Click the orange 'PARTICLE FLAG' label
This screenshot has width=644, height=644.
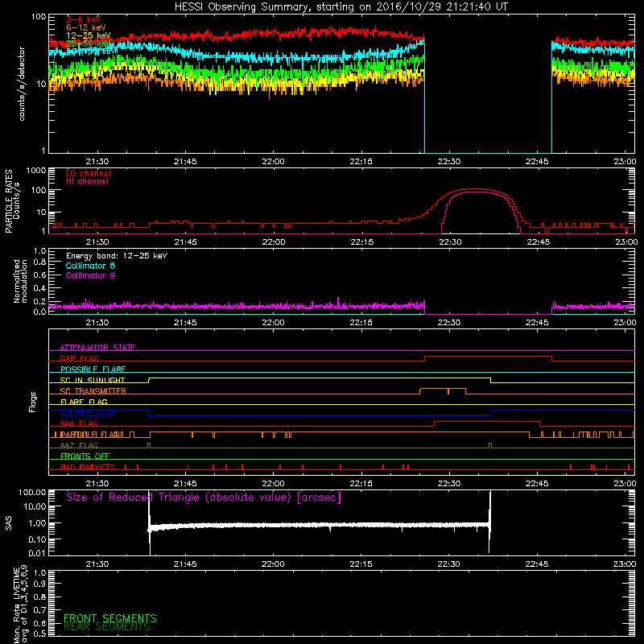click(90, 434)
